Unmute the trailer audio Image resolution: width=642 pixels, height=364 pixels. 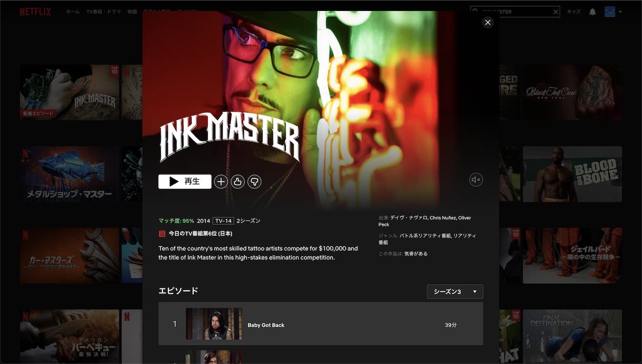(x=476, y=179)
